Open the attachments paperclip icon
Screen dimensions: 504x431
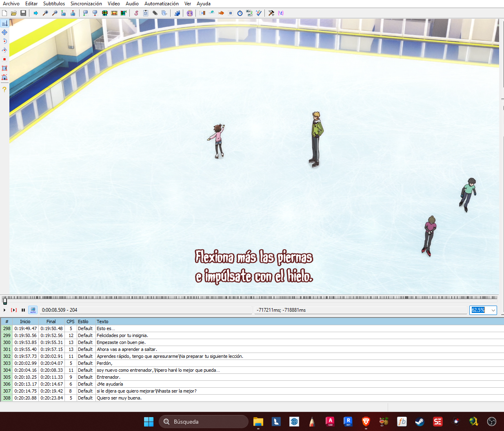click(155, 13)
